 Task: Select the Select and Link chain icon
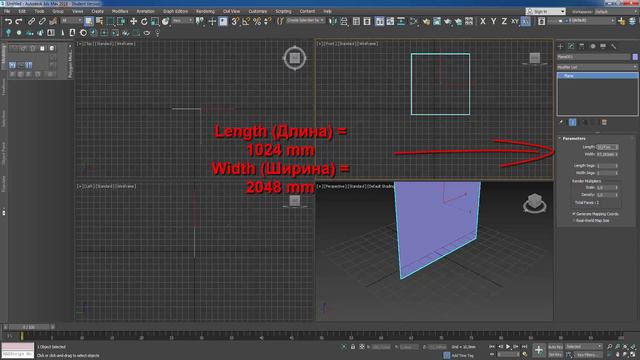(31, 21)
